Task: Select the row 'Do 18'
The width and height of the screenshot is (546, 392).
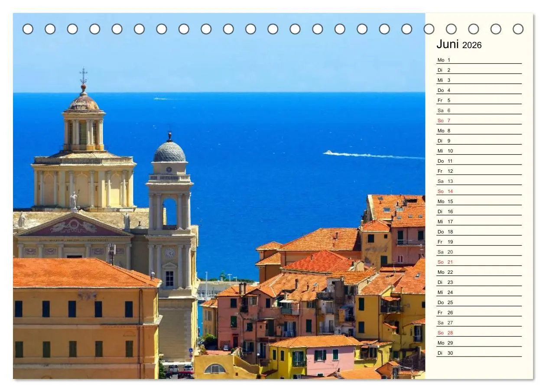Action: 479,232
